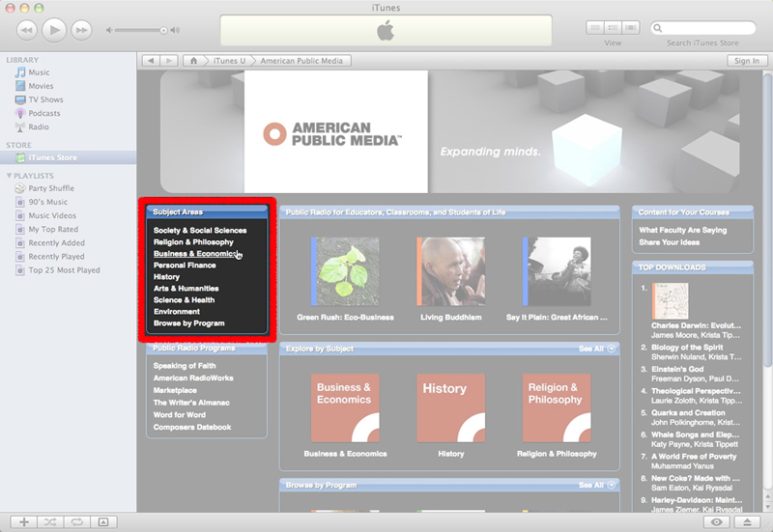Open Movies library
773x532 pixels.
coord(41,86)
